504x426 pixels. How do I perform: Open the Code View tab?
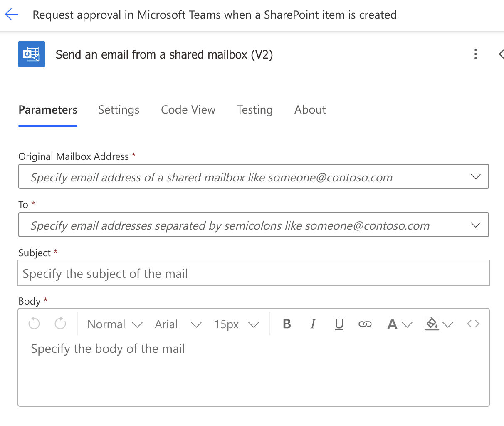188,110
